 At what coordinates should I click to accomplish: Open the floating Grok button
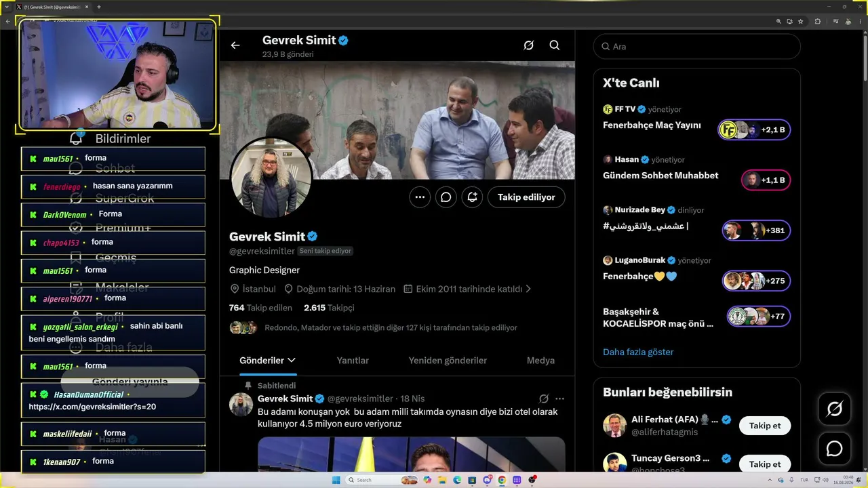(834, 409)
